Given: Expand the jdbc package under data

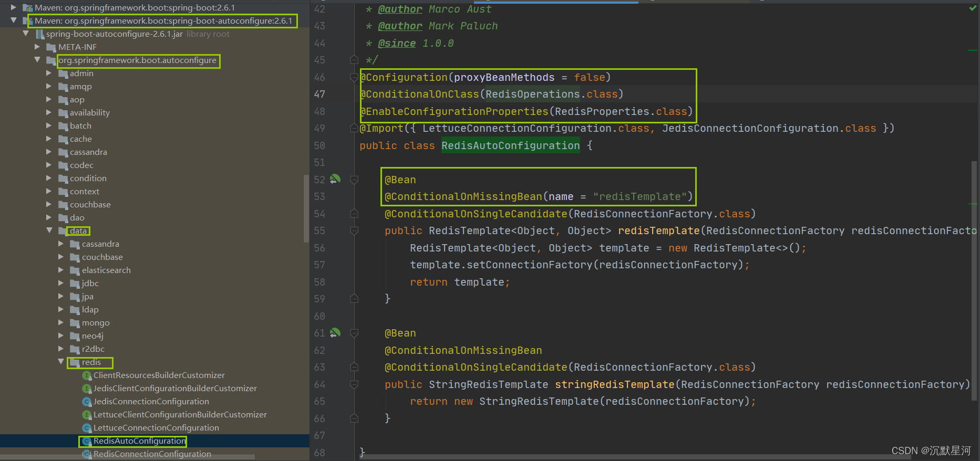Looking at the screenshot, I should point(61,284).
